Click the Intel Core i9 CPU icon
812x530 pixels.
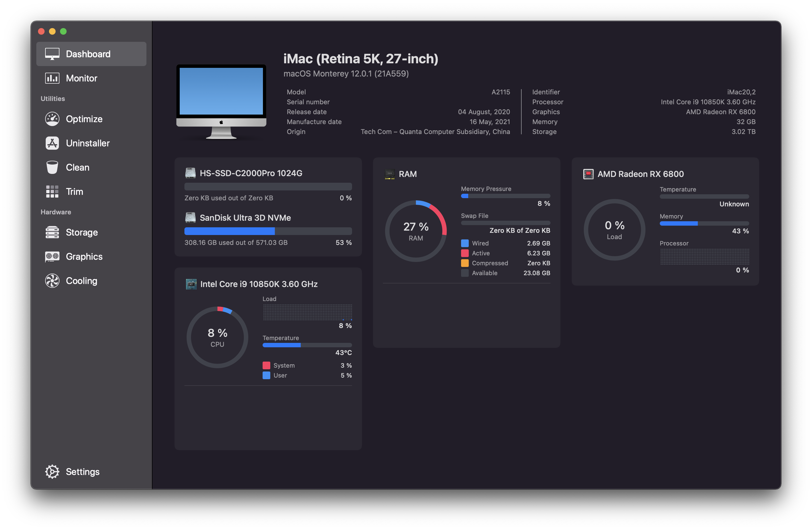click(191, 284)
